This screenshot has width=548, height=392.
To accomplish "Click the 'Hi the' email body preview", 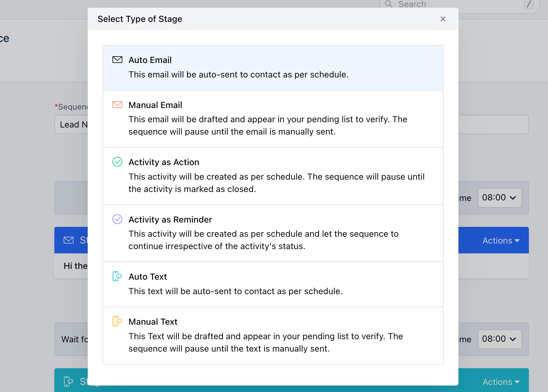I will click(x=76, y=266).
